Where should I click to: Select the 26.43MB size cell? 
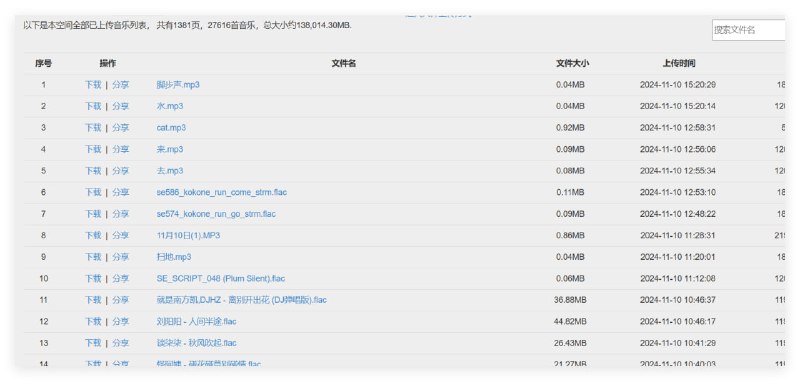570,343
